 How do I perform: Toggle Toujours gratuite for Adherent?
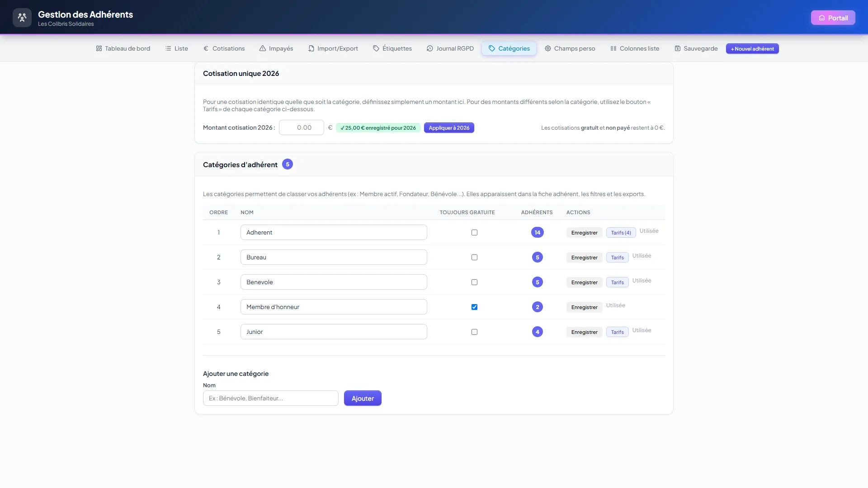[x=474, y=232]
